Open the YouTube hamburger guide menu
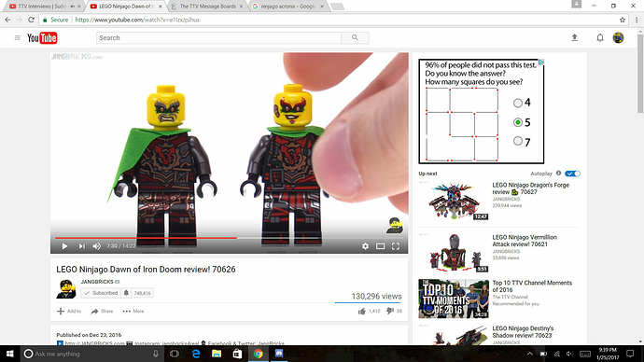 [x=17, y=37]
